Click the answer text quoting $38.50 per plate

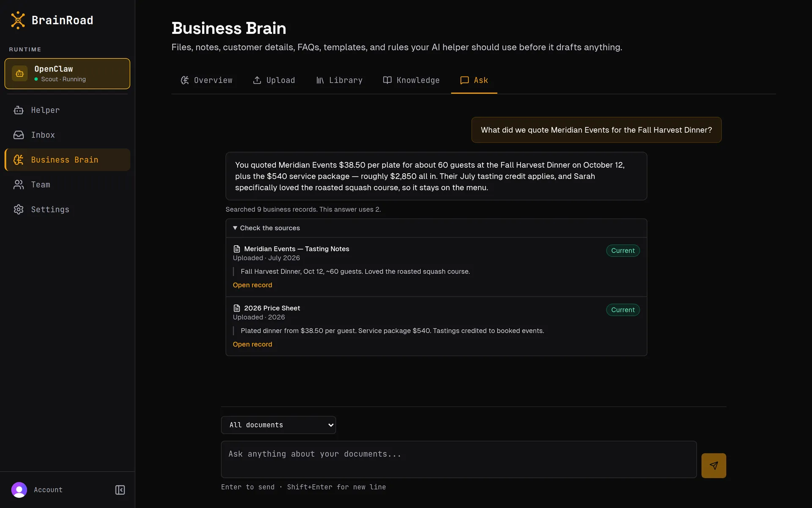[436, 176]
